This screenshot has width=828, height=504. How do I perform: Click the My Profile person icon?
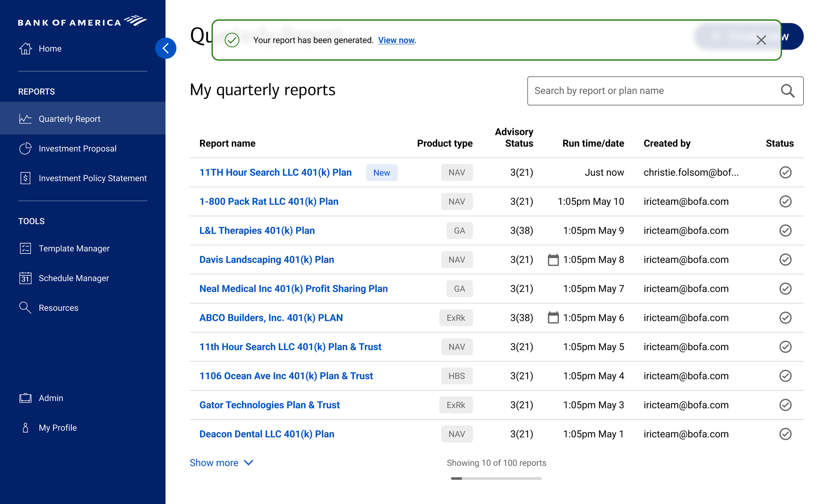click(x=25, y=428)
